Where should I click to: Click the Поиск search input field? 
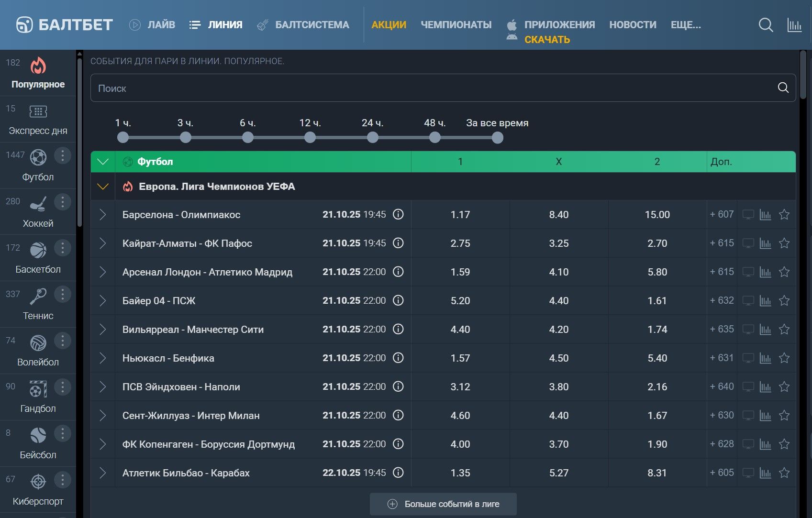pos(431,88)
